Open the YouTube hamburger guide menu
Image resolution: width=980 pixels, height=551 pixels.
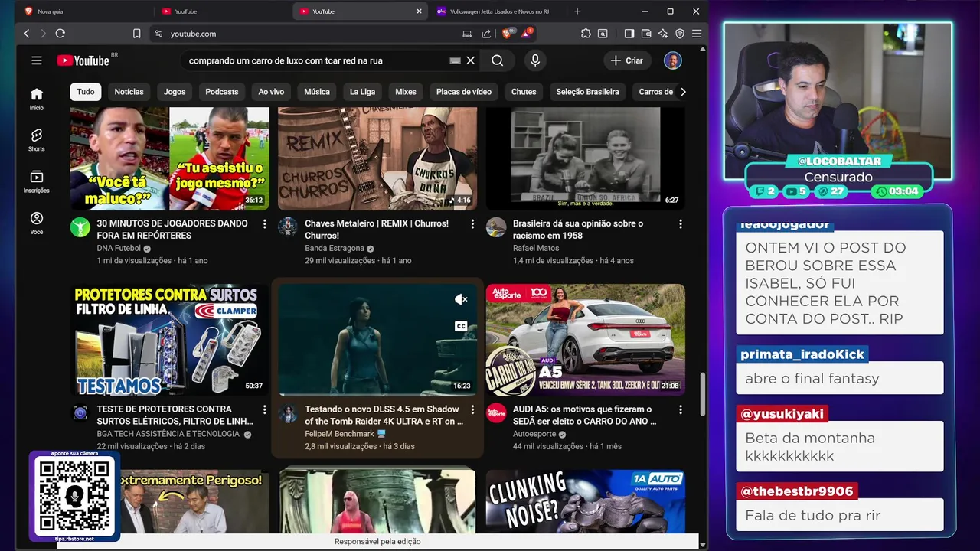(x=37, y=60)
